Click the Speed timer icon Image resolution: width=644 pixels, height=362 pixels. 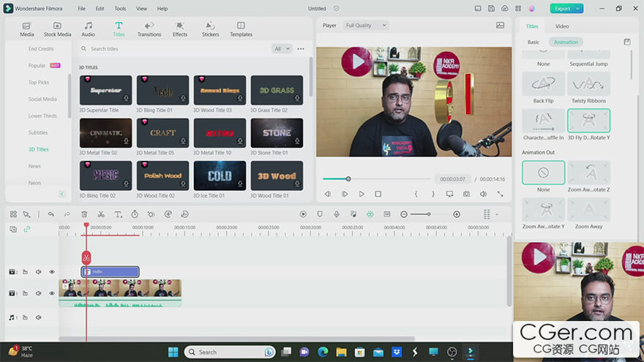click(135, 214)
